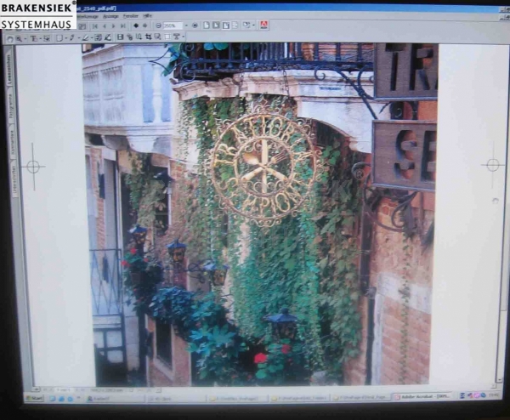Select the Pencil drawing tool

click(72, 37)
